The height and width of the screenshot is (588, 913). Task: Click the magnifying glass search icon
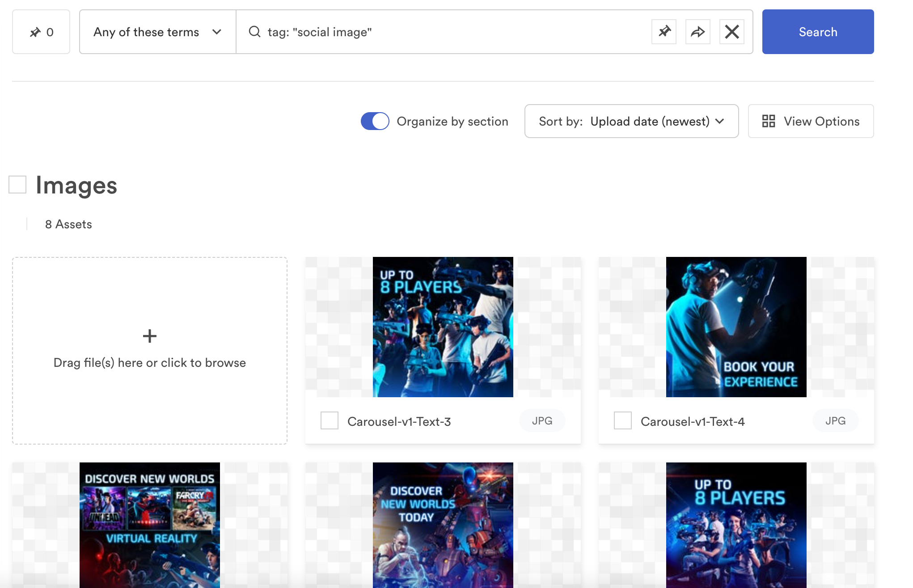click(x=255, y=32)
